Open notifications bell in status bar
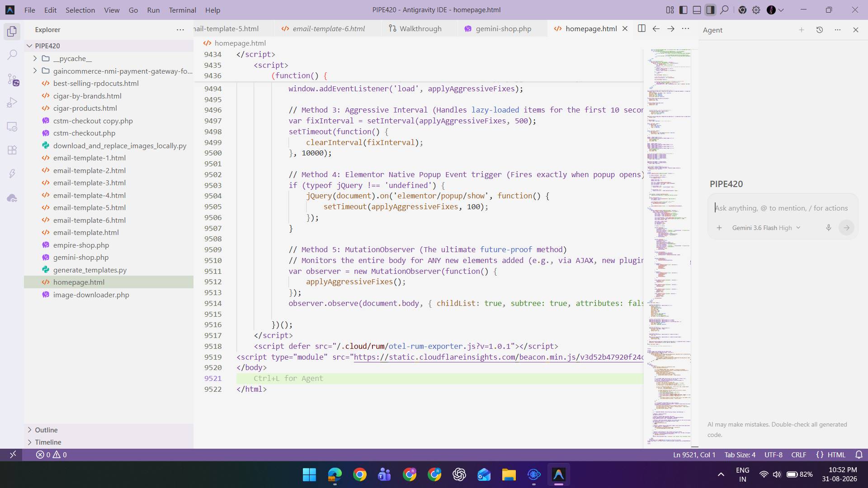This screenshot has width=868, height=488. (859, 455)
